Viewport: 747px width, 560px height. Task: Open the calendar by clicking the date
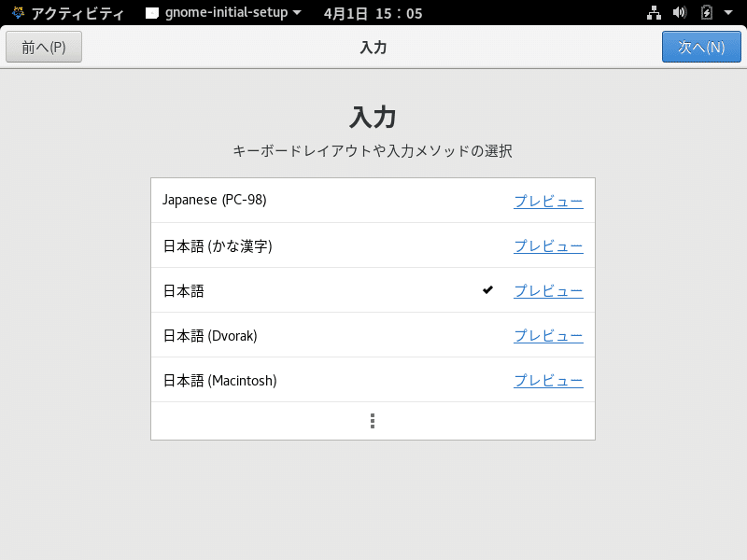(372, 13)
